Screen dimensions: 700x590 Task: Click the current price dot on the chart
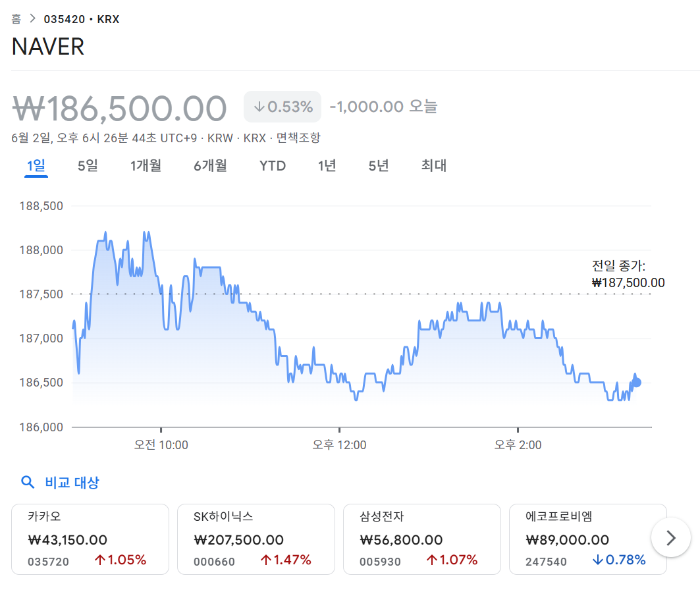637,383
